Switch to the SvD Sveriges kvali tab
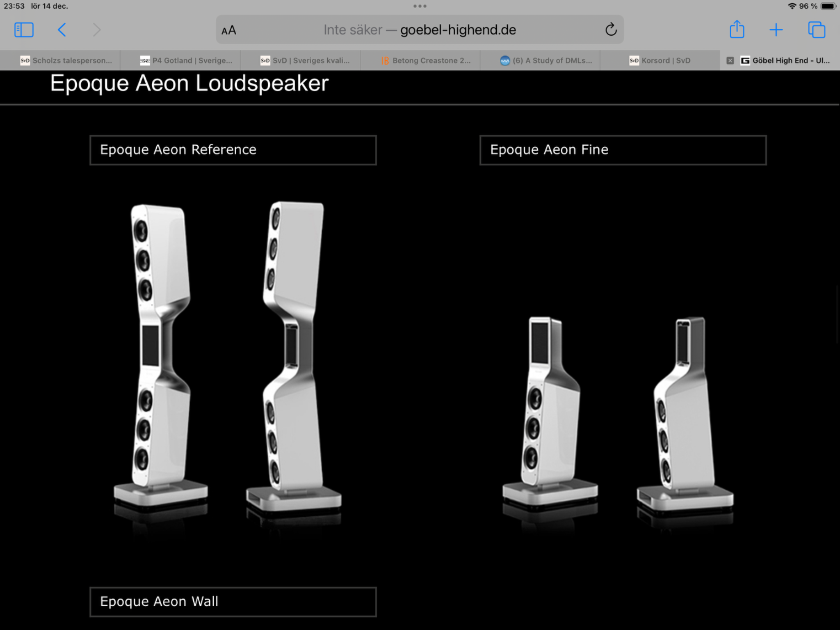This screenshot has width=840, height=630. (300, 60)
